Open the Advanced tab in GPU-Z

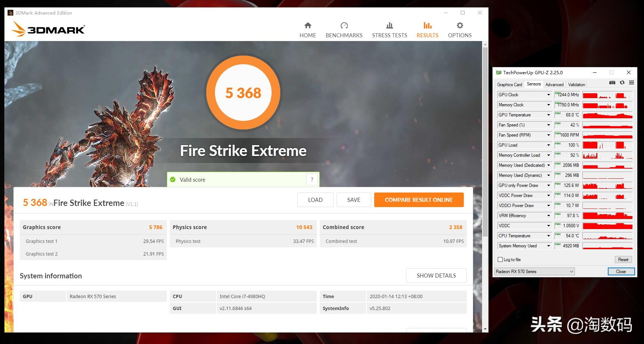pyautogui.click(x=554, y=85)
